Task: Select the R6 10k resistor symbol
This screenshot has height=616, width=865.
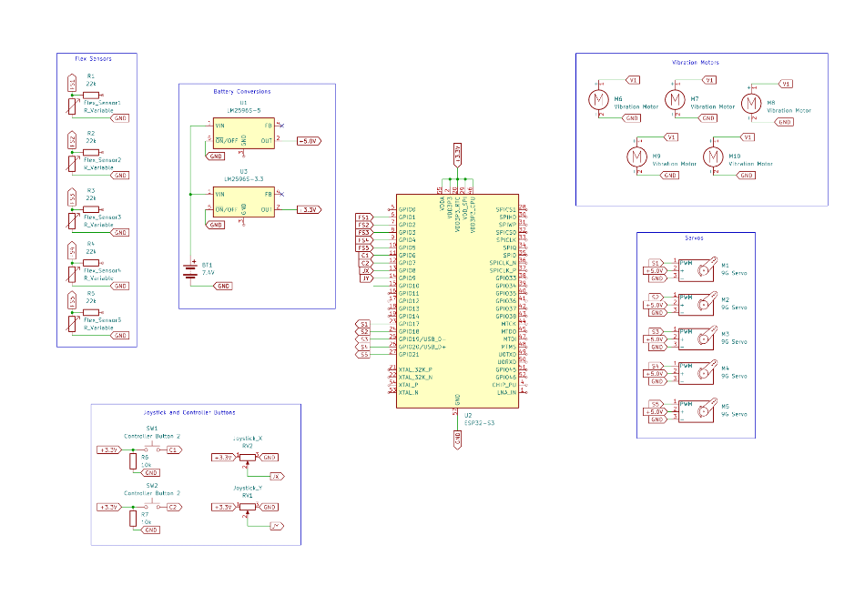Action: pos(133,462)
